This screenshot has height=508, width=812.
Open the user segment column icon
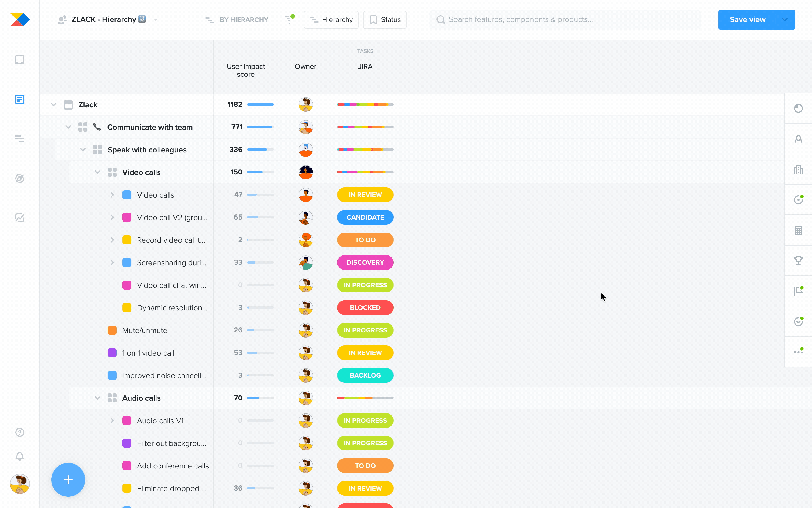point(798,139)
